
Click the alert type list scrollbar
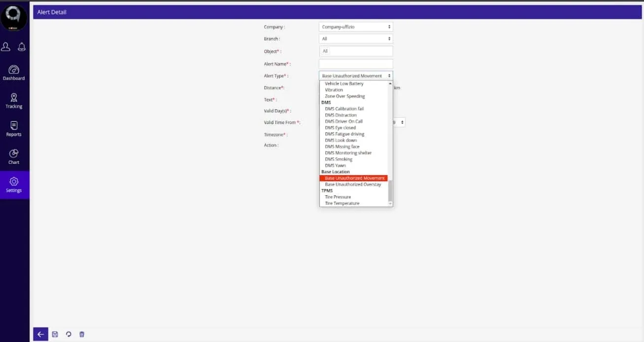coord(390,191)
